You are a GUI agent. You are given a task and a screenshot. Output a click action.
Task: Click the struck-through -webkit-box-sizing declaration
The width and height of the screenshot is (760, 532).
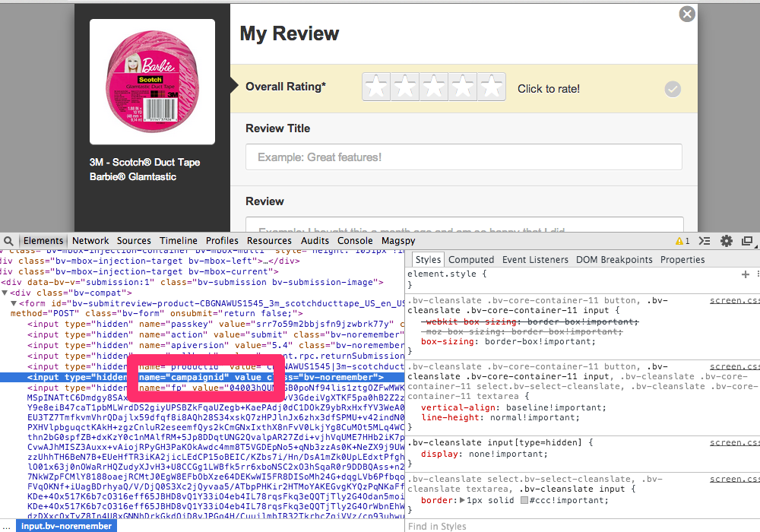(530, 321)
